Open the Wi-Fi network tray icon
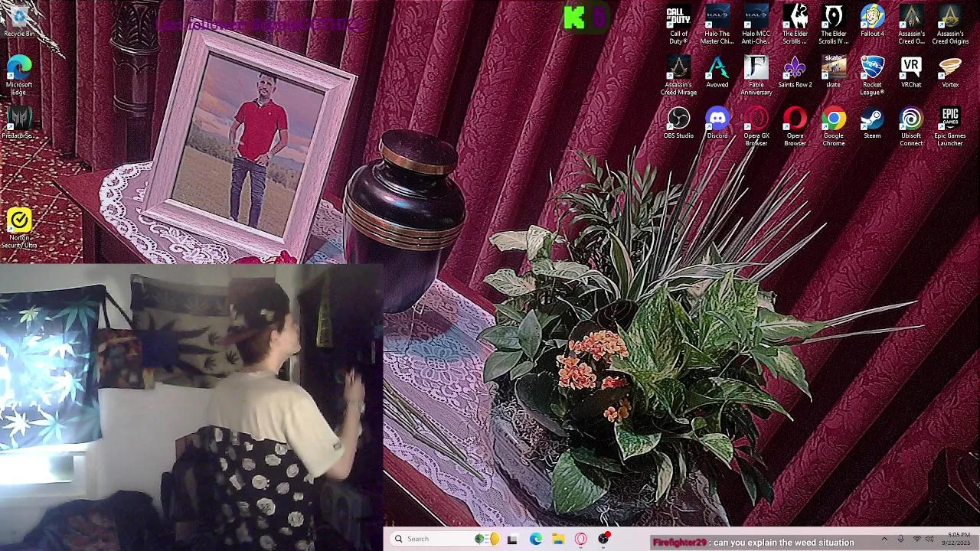980x551 pixels. (x=917, y=539)
